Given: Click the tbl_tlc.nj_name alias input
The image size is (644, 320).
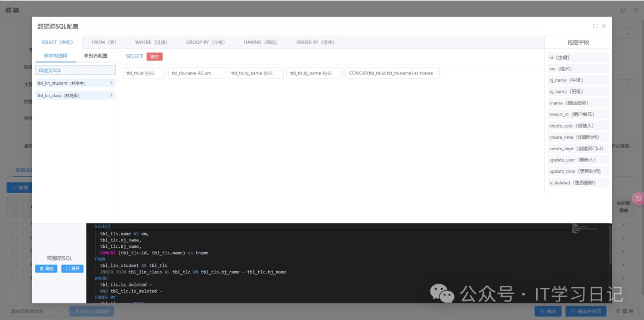Looking at the screenshot, I should tap(256, 73).
